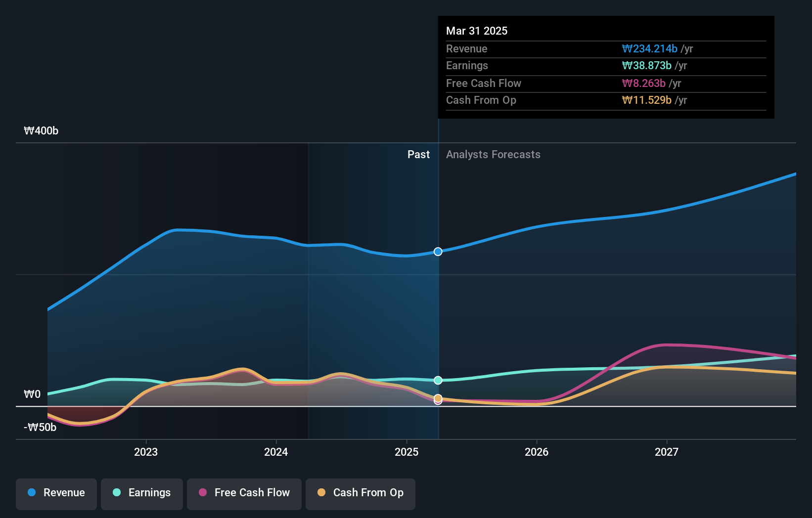Toggle the Cash From Op series

tap(361, 493)
